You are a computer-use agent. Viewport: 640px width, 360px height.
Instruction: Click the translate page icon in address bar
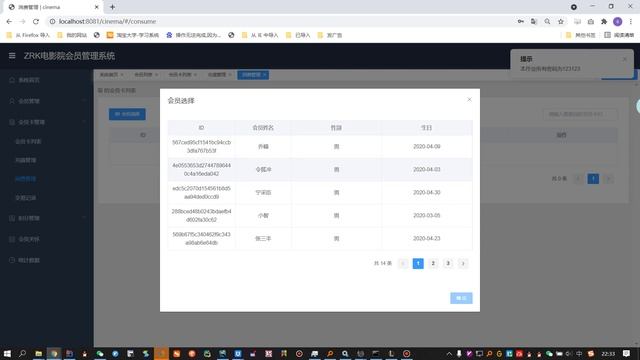534,22
